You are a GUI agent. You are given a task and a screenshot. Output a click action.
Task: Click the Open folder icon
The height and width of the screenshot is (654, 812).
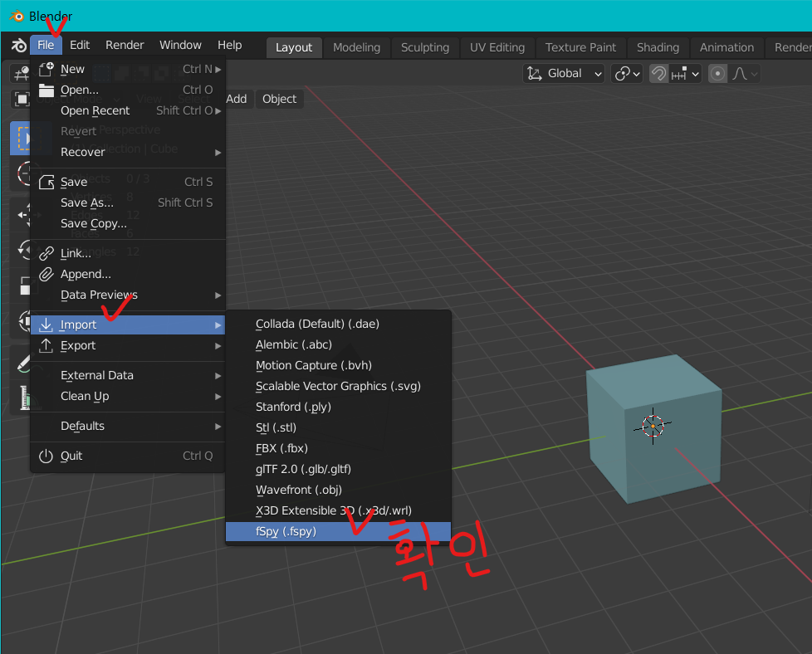tap(46, 90)
